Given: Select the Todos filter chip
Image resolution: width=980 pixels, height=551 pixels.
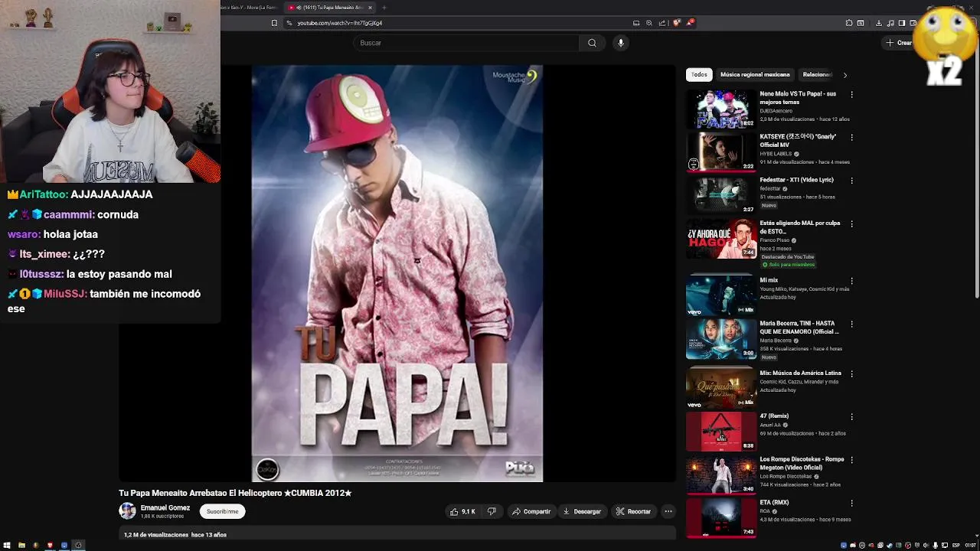Looking at the screenshot, I should [x=699, y=74].
